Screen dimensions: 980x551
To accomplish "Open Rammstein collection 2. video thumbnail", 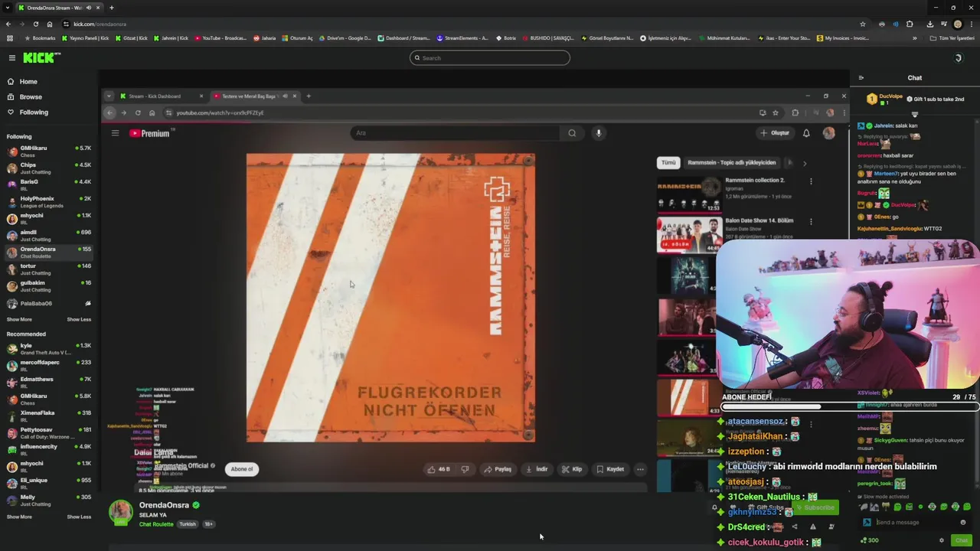I will (x=689, y=195).
